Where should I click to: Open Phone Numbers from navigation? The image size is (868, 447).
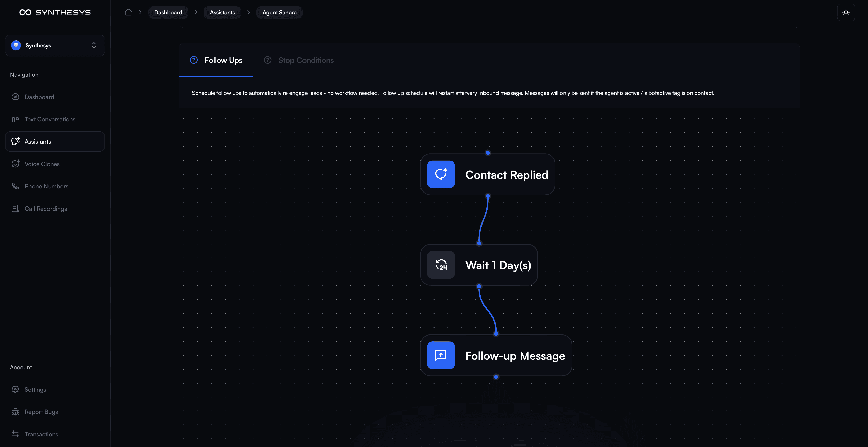[x=46, y=186]
